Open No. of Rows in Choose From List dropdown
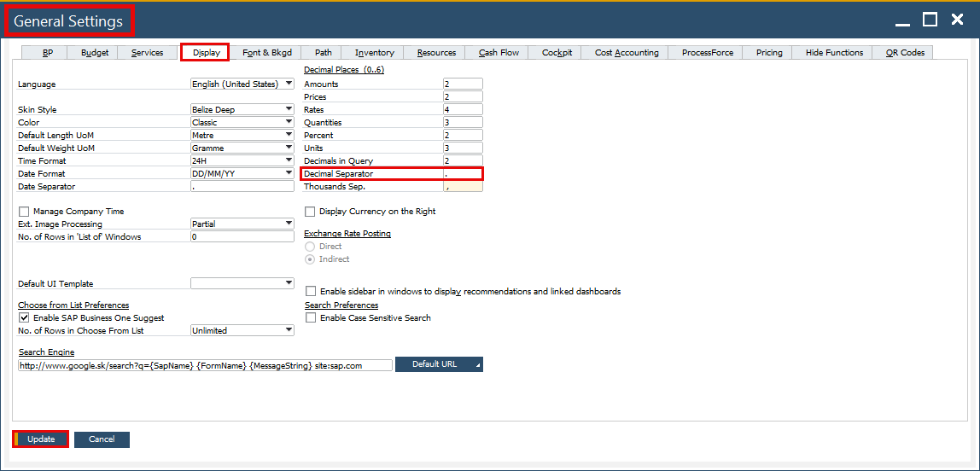This screenshot has width=980, height=471. (x=242, y=330)
